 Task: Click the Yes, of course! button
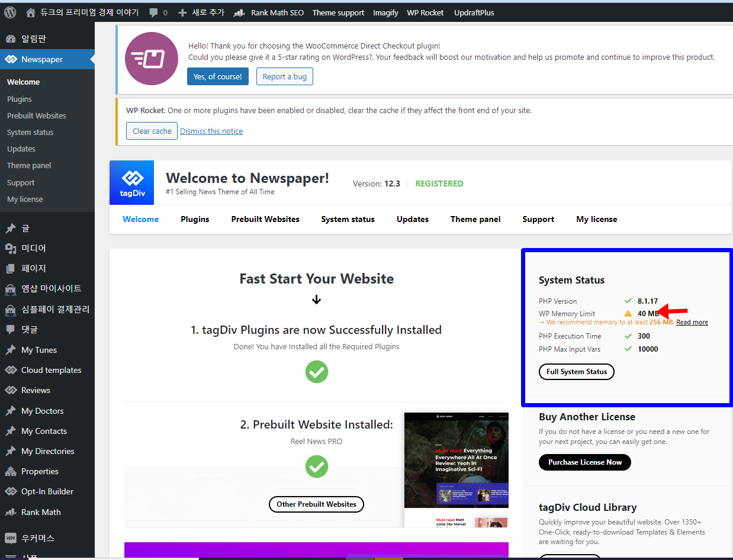pos(218,76)
